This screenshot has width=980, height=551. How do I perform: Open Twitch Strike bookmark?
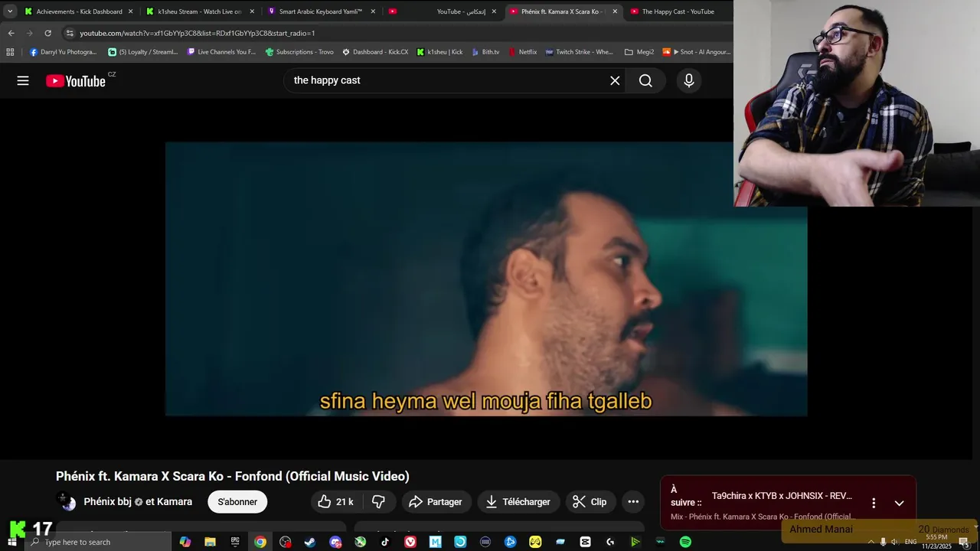coord(579,52)
